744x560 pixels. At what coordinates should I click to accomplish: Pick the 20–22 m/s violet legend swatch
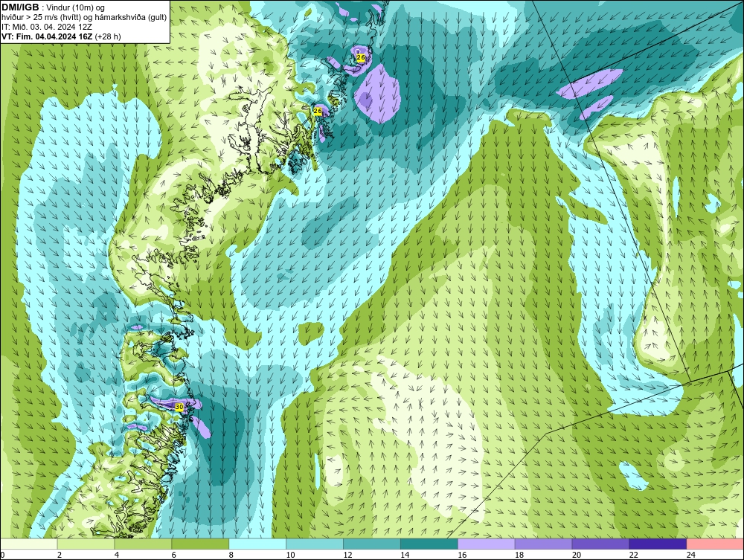[600, 544]
